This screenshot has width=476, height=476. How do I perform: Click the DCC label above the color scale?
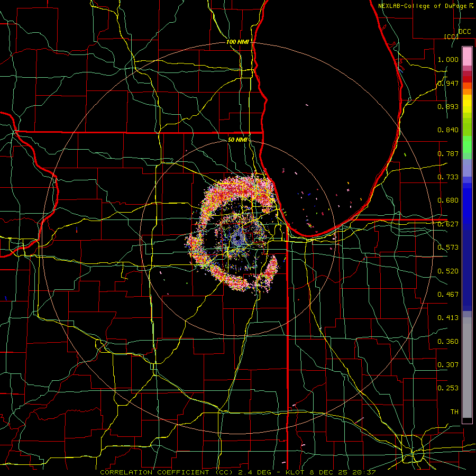tap(464, 32)
